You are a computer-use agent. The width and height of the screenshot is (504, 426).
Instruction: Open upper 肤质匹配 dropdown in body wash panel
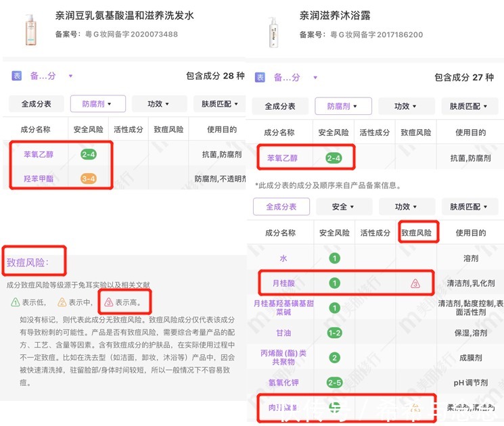point(469,106)
